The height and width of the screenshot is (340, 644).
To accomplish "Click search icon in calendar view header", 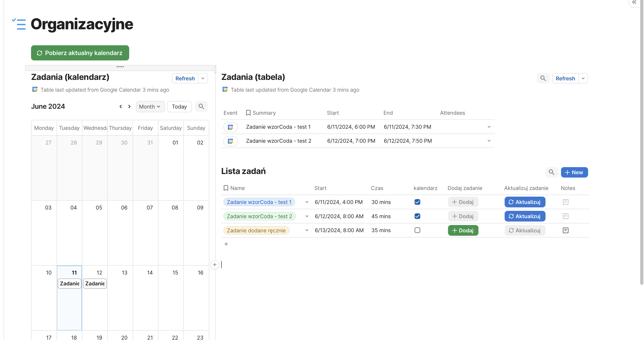I will 201,107.
